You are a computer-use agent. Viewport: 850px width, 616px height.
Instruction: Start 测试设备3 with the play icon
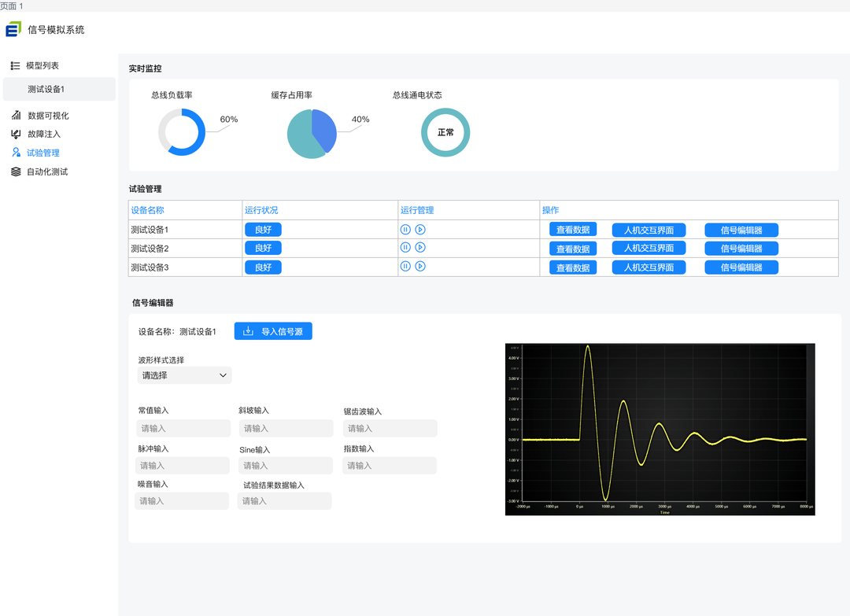(420, 266)
